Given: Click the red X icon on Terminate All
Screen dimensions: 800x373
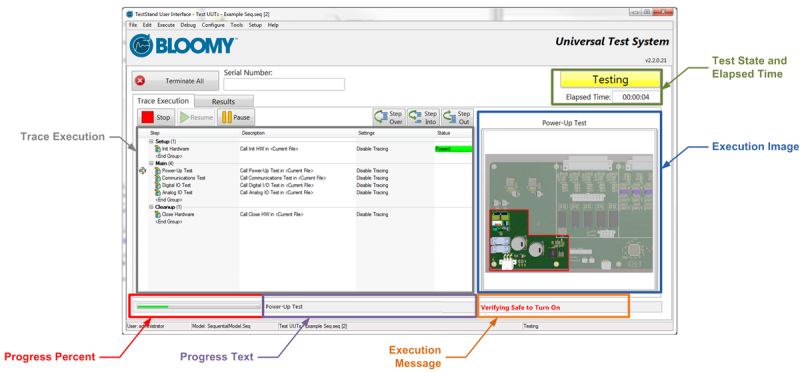Looking at the screenshot, I should pyautogui.click(x=140, y=81).
